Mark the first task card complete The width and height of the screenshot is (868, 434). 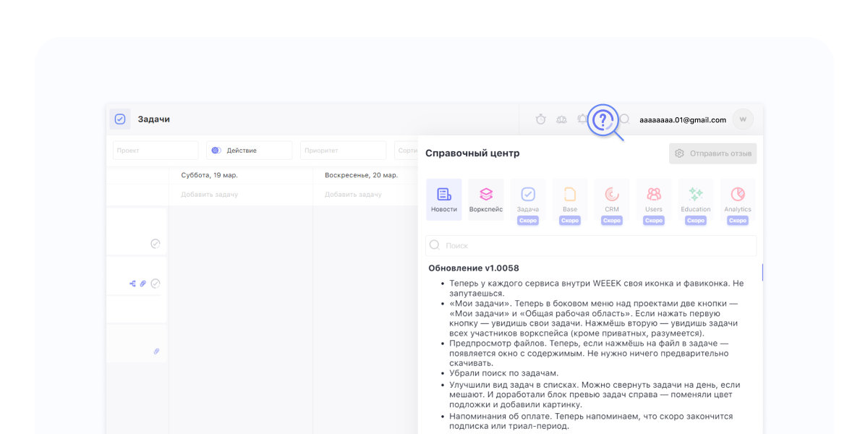155,244
